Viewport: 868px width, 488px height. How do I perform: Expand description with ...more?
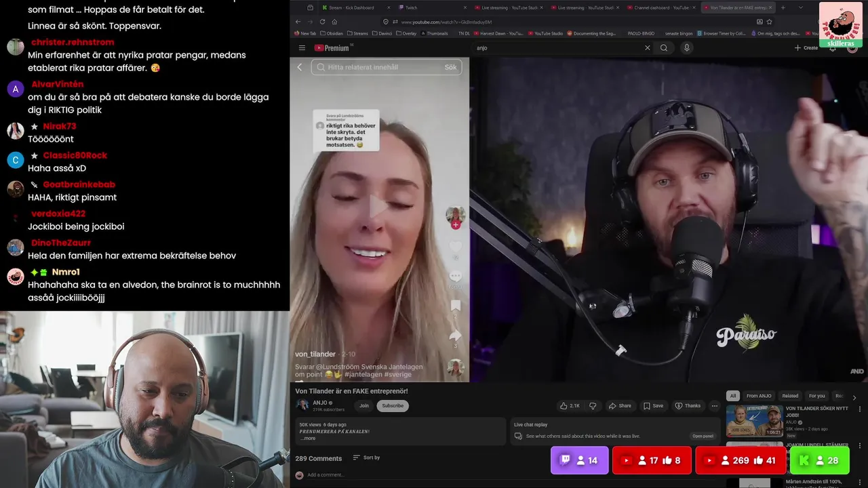308,439
